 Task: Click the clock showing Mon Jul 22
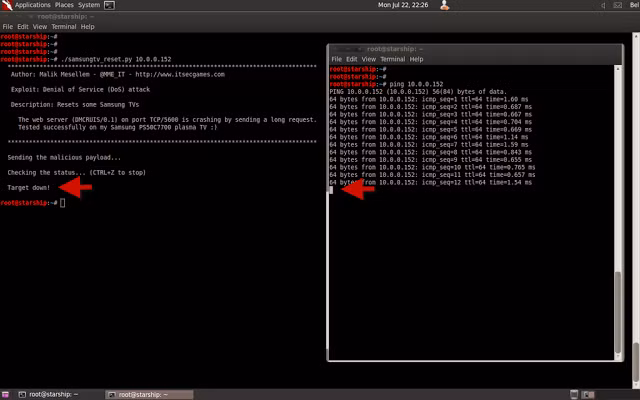click(403, 5)
